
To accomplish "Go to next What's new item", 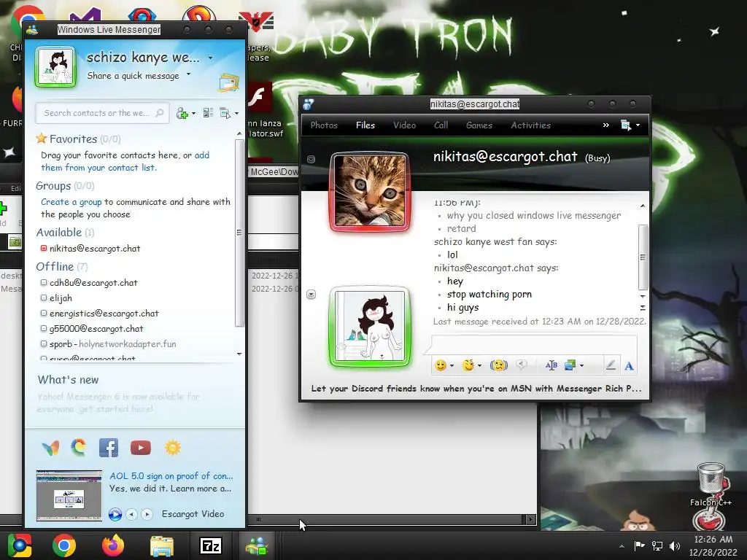I will pos(147,514).
